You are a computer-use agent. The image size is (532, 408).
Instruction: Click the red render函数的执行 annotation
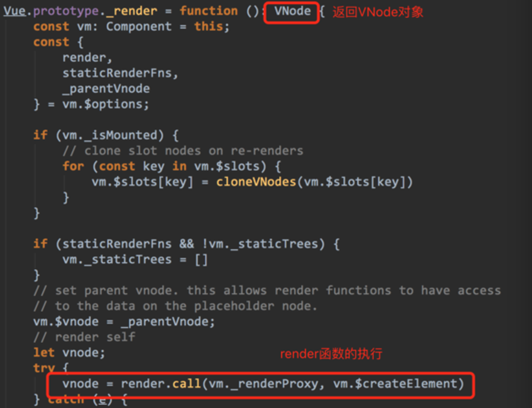click(x=331, y=354)
